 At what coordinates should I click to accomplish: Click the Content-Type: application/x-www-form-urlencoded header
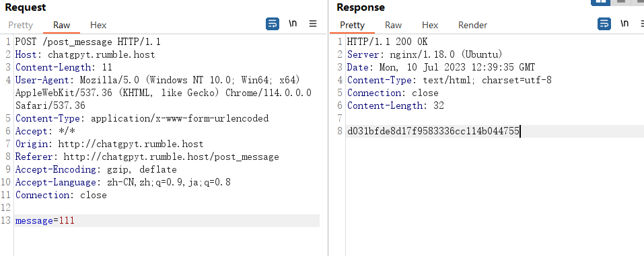click(x=142, y=118)
